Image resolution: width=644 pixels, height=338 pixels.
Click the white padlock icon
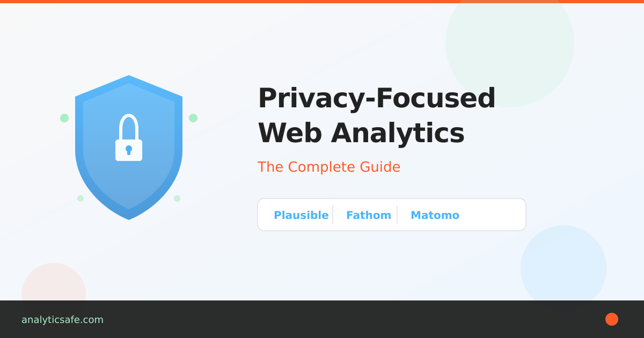point(129,138)
